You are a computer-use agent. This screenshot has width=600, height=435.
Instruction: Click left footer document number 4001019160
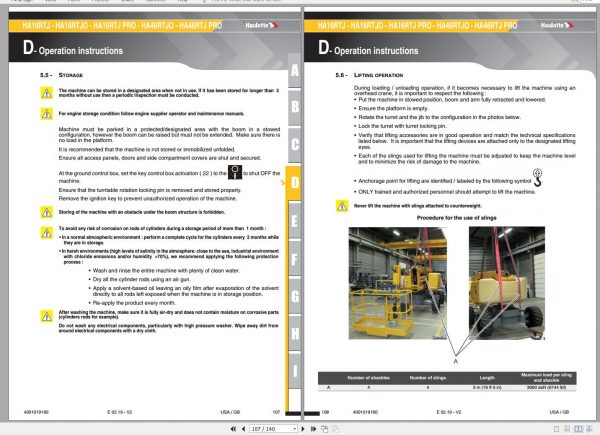36,412
